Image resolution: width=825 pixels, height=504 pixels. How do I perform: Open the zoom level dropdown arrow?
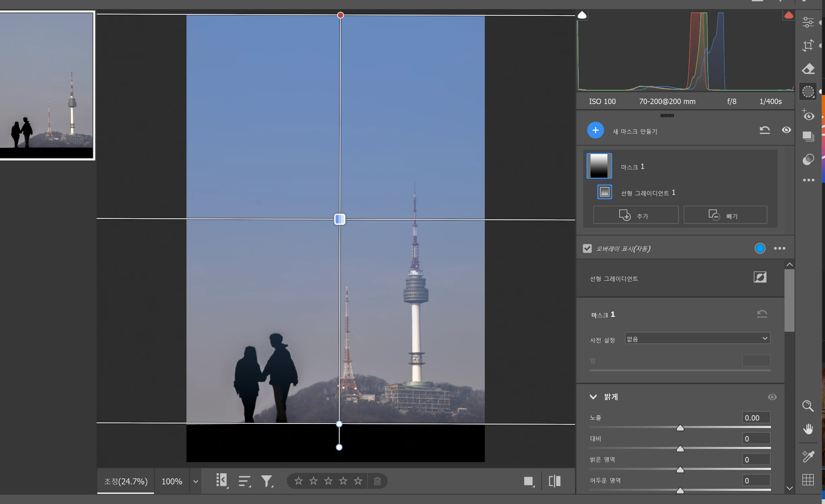tap(196, 481)
